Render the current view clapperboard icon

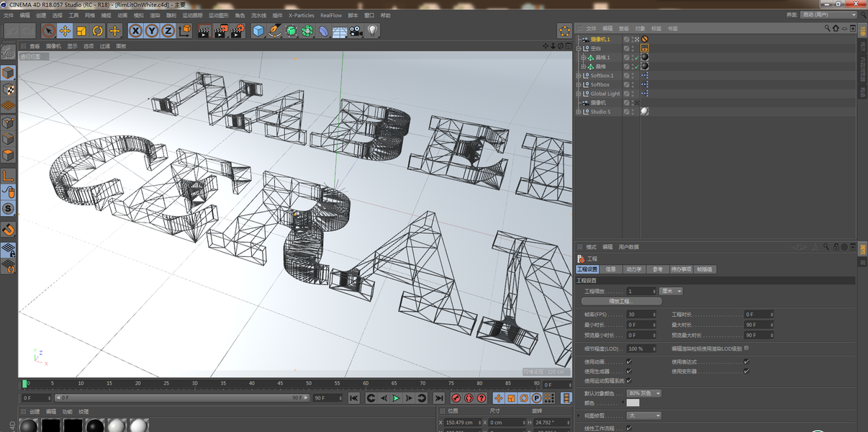(x=204, y=31)
